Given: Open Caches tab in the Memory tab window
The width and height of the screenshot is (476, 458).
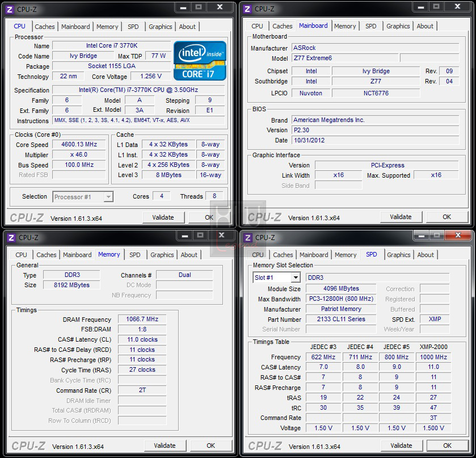Looking at the screenshot, I should pos(47,255).
